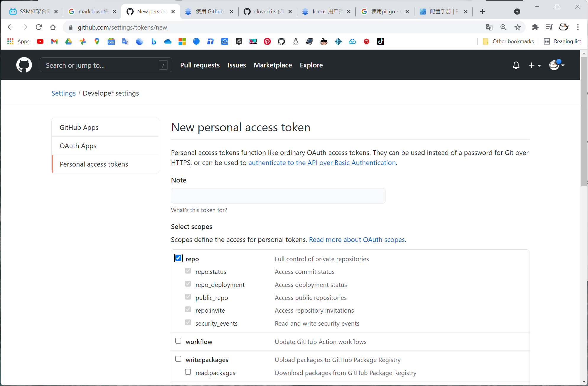This screenshot has width=588, height=386.
Task: Tick the read:packages checkbox
Action: pyautogui.click(x=188, y=372)
